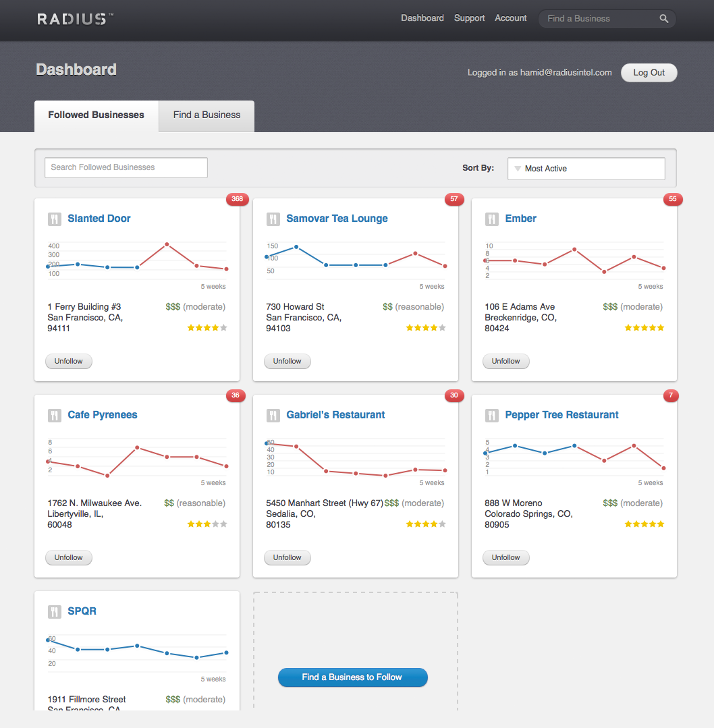Click the SPQR activity chart
714x728 pixels.
[x=137, y=654]
